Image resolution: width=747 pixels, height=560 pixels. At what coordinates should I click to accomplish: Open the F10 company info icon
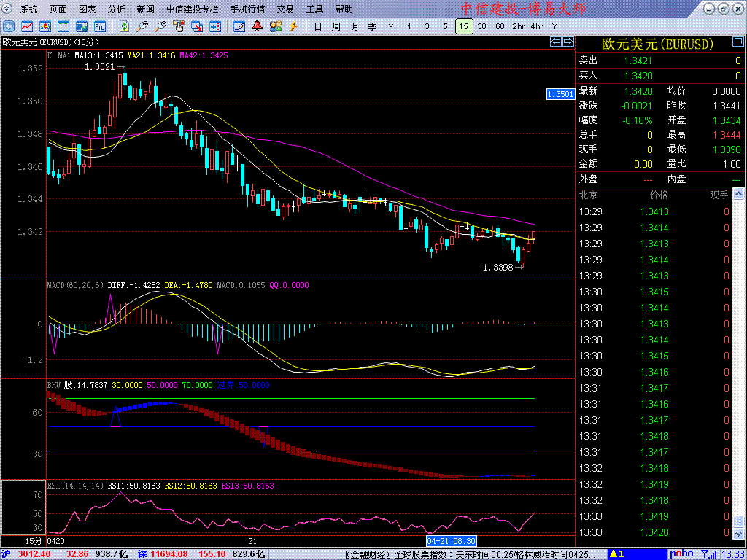tap(100, 26)
